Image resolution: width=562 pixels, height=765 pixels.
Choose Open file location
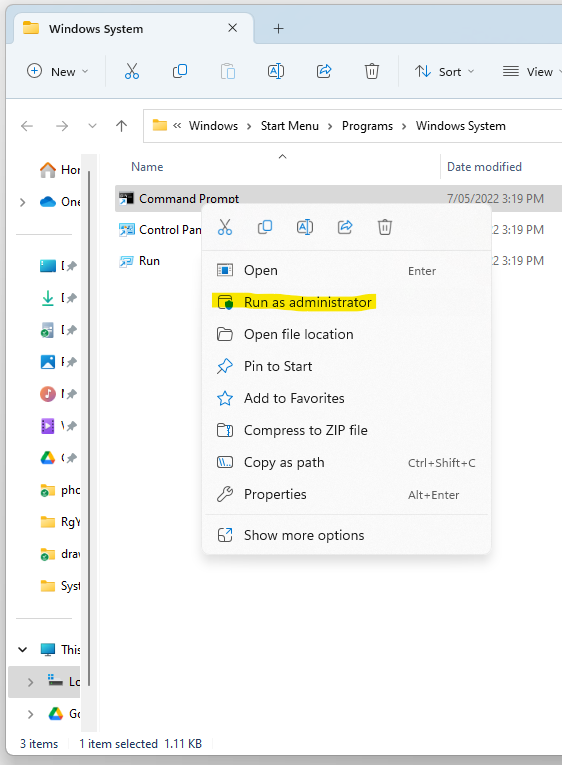pos(346,334)
